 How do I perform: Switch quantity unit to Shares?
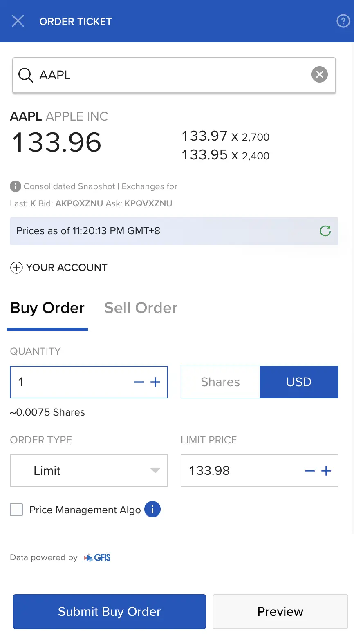click(x=220, y=382)
